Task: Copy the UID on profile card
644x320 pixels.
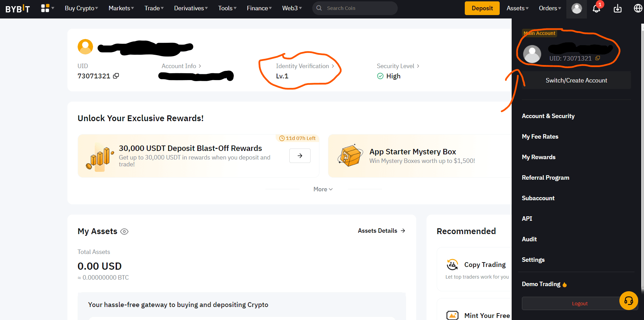Action: (x=116, y=76)
